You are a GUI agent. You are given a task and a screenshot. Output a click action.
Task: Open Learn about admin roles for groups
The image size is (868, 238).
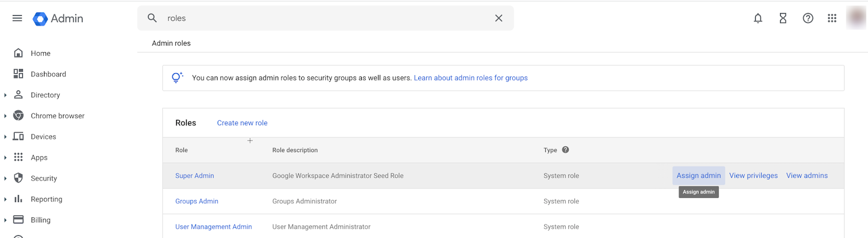[471, 78]
